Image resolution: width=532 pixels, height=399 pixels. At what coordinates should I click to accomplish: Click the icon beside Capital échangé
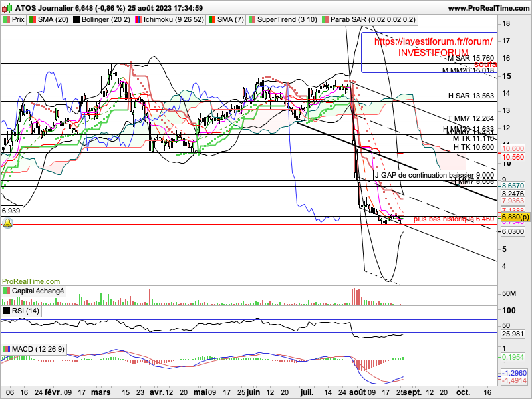coord(7,291)
